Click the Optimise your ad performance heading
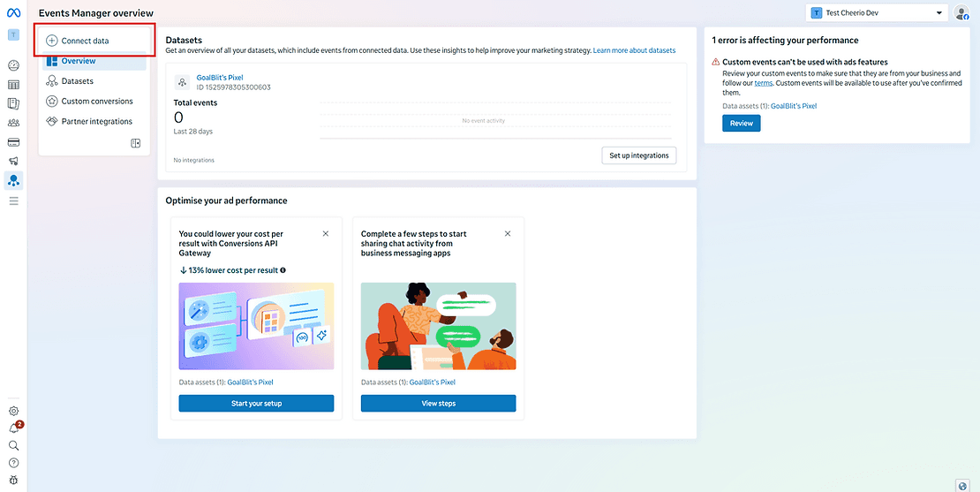This screenshot has width=980, height=492. point(226,201)
